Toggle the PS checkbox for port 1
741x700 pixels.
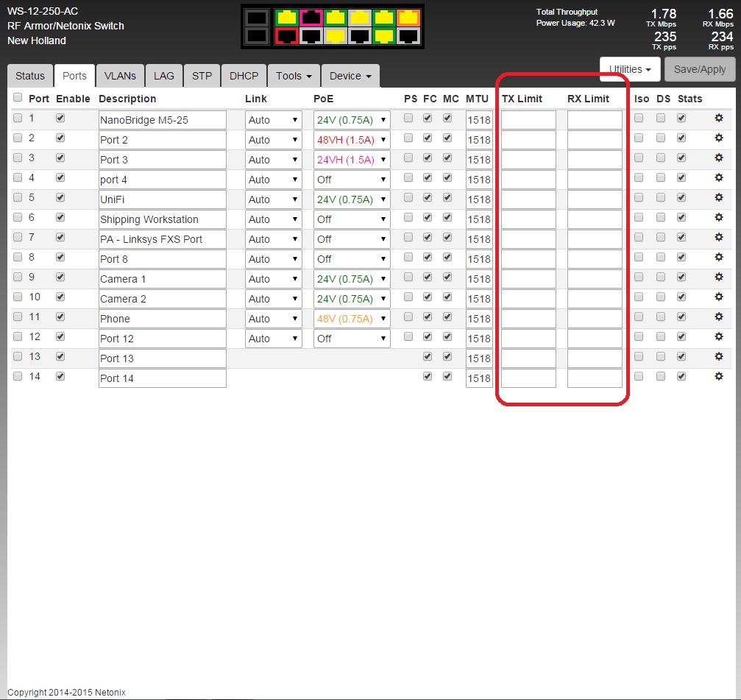coord(408,118)
